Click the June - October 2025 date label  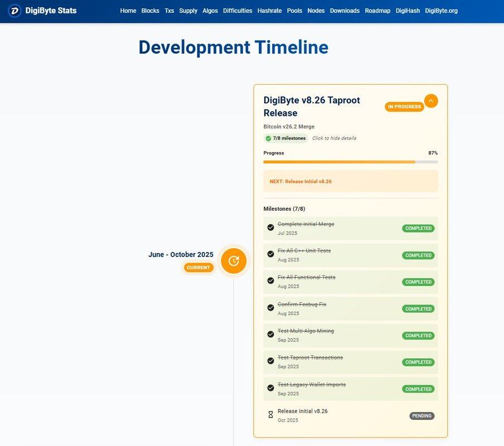click(181, 254)
